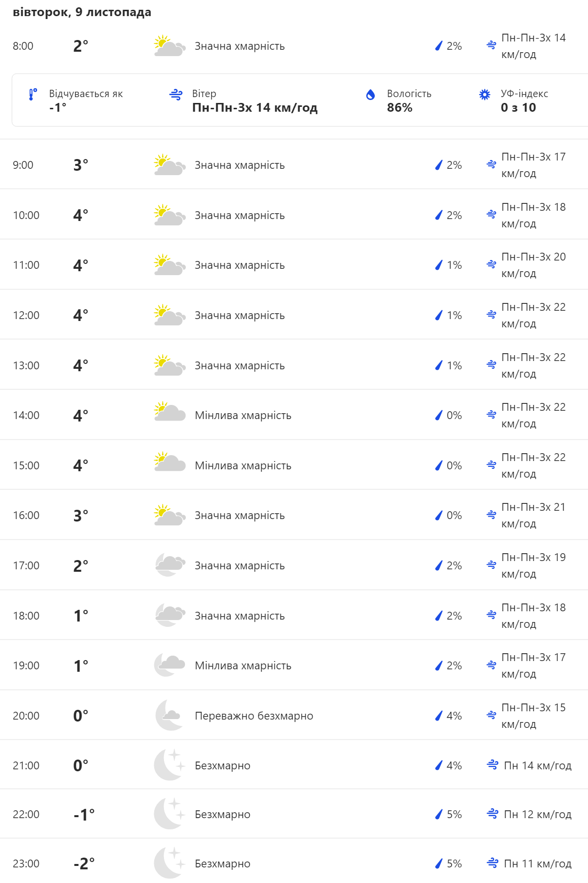This screenshot has height=883, width=588.
Task: Expand the 12:00 hourly row
Action: pyautogui.click(x=294, y=315)
